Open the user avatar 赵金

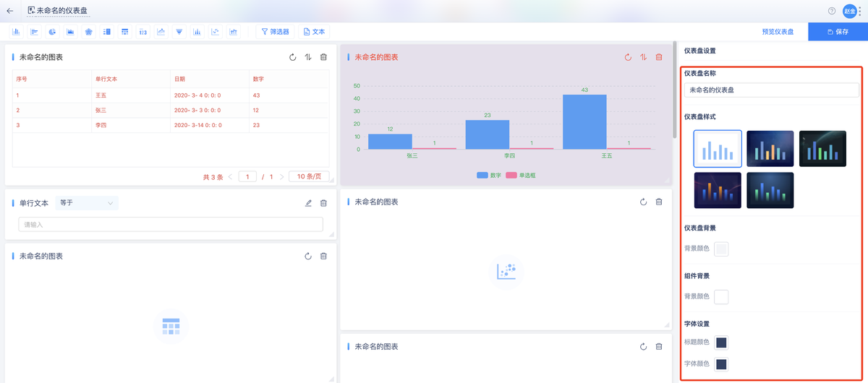[850, 11]
